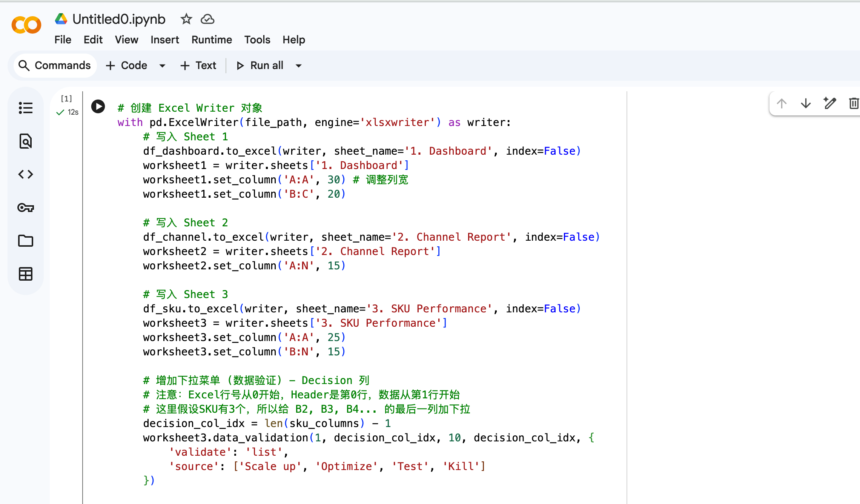Screen dimensions: 860x504
Task: Click the Run all button
Action: pos(260,66)
